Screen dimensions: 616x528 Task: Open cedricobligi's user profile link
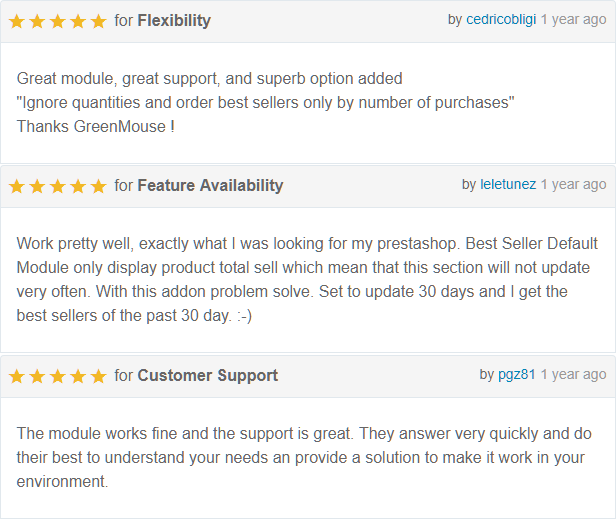point(501,19)
